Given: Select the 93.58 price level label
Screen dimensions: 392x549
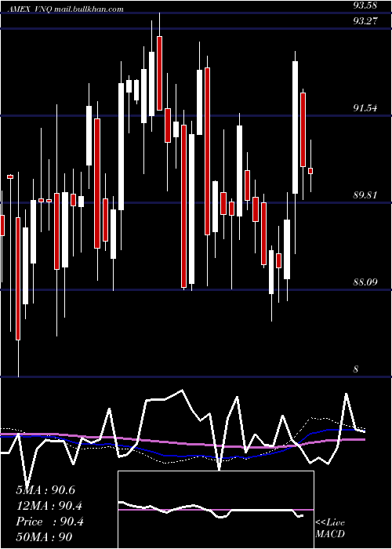Looking at the screenshot, I should (x=365, y=5).
